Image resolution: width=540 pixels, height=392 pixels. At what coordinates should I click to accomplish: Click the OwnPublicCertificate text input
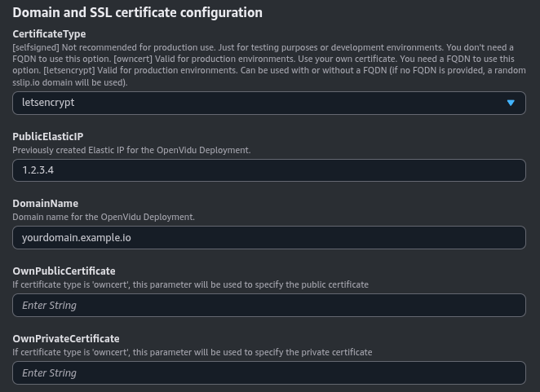(x=268, y=305)
